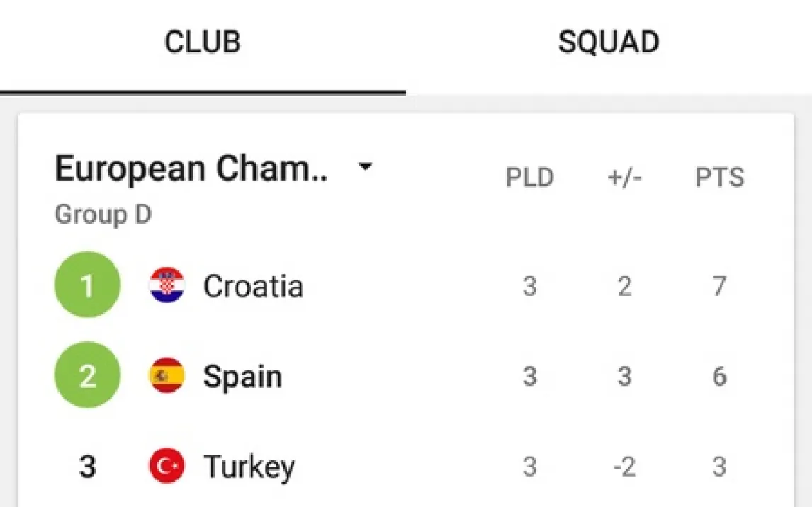The width and height of the screenshot is (812, 507).
Task: Click the PLD column header
Action: pos(529,178)
